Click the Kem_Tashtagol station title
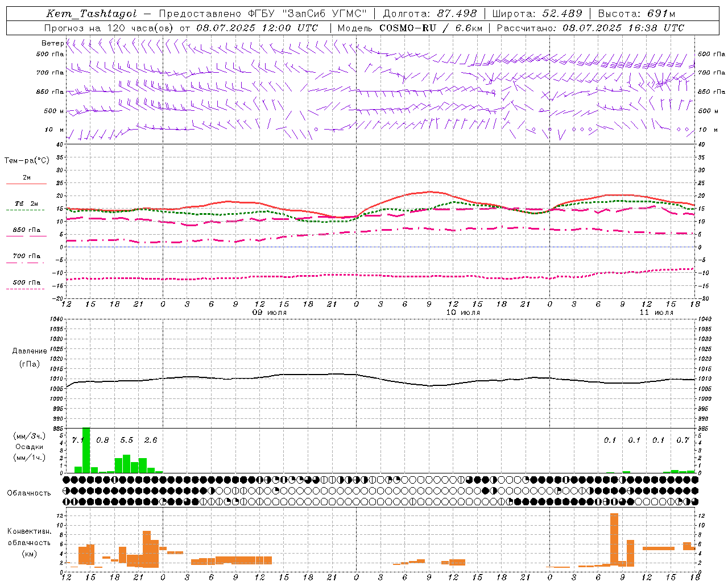The height and width of the screenshot is (582, 728). (x=91, y=14)
